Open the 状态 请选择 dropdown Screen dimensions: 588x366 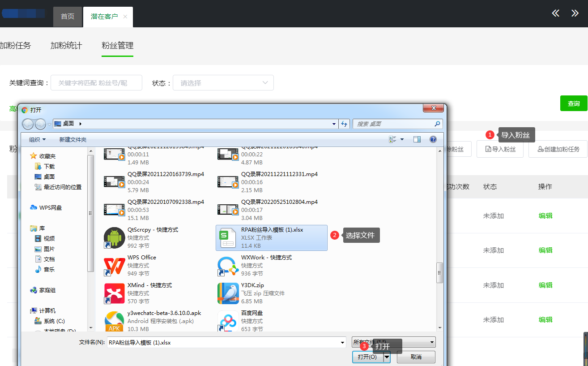click(223, 83)
